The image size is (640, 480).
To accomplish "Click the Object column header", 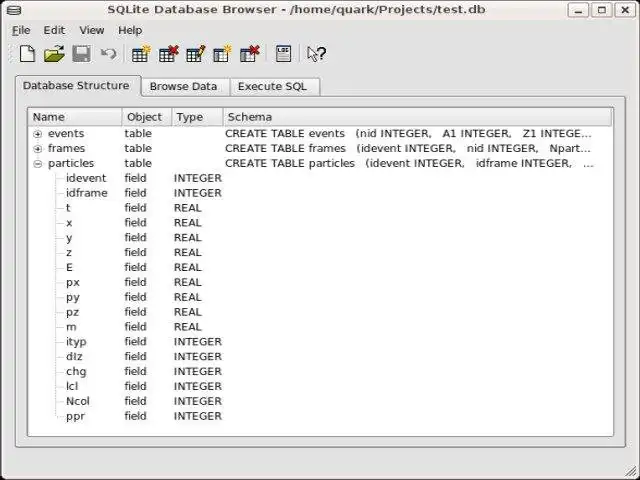I will [147, 117].
